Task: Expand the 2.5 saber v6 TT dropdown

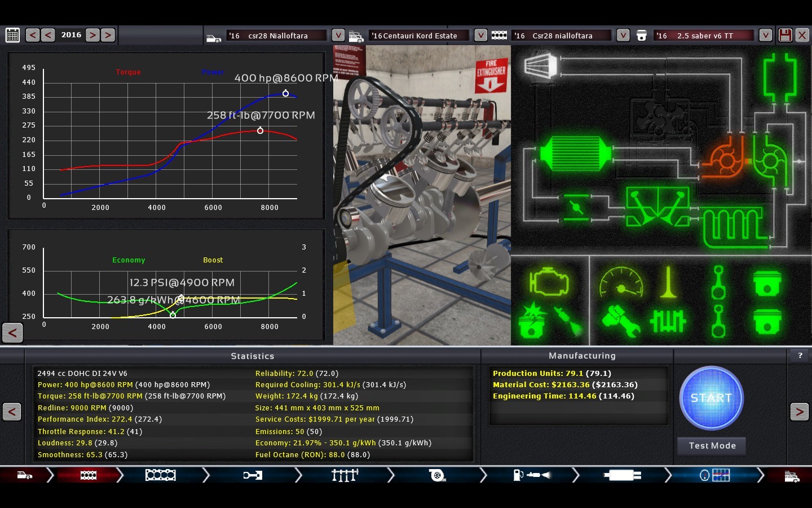Action: (x=765, y=35)
